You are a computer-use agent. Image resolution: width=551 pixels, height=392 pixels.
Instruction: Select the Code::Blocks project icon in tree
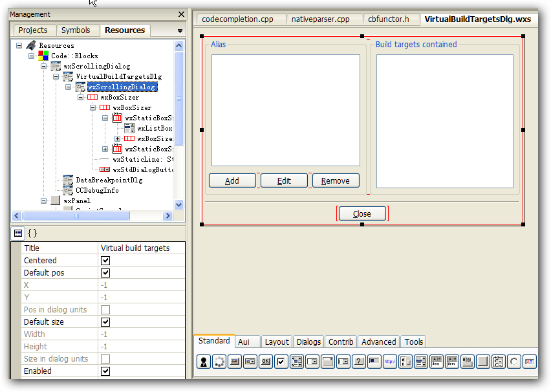43,56
